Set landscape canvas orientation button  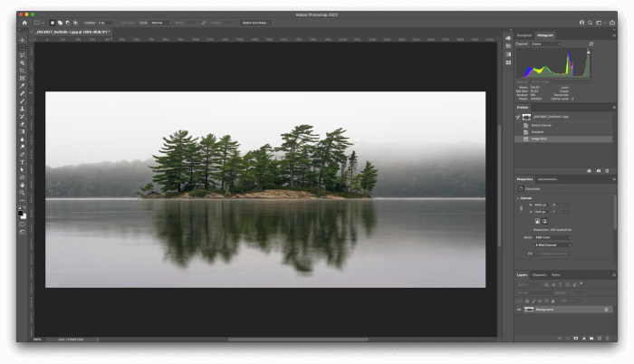[x=545, y=220]
